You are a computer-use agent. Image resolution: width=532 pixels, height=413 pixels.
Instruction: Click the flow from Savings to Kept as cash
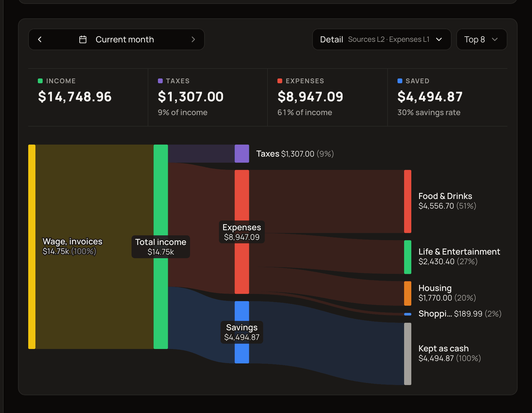326,343
